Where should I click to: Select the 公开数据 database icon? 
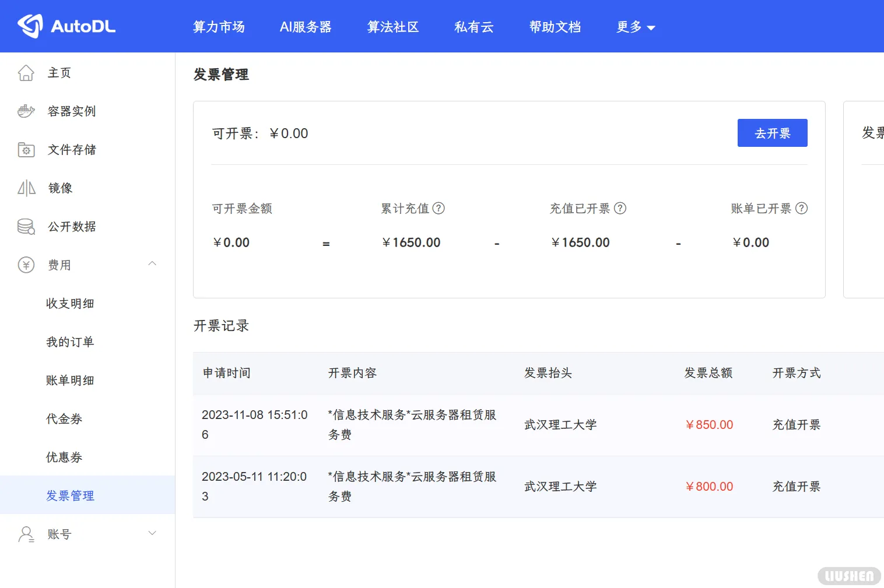(26, 227)
